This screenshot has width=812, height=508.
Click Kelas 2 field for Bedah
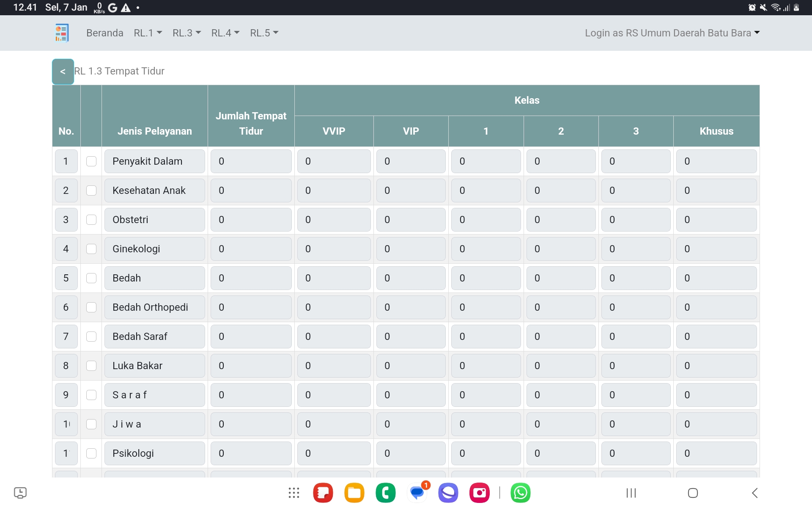pos(561,278)
